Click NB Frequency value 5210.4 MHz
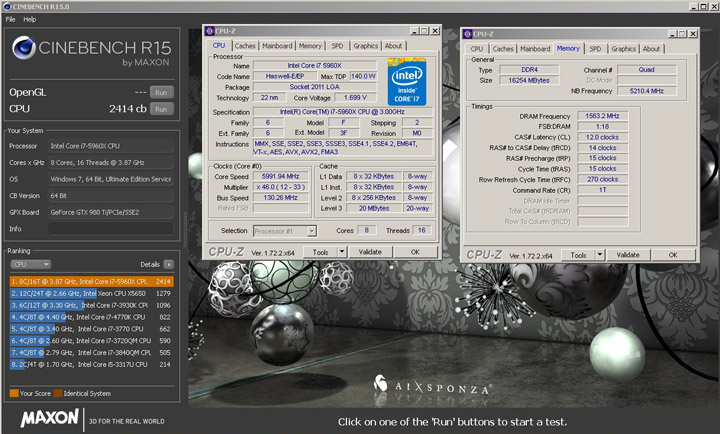The height and width of the screenshot is (434, 720). (647, 91)
